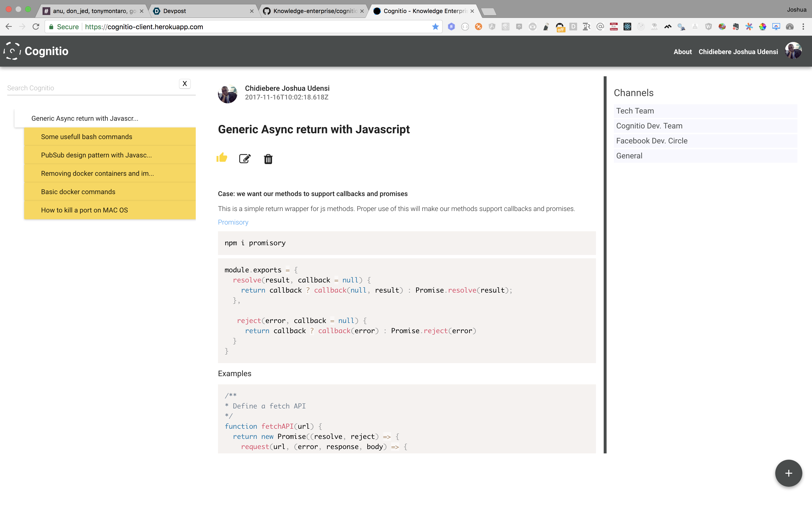Click the Search Cognitio input field

coord(91,88)
